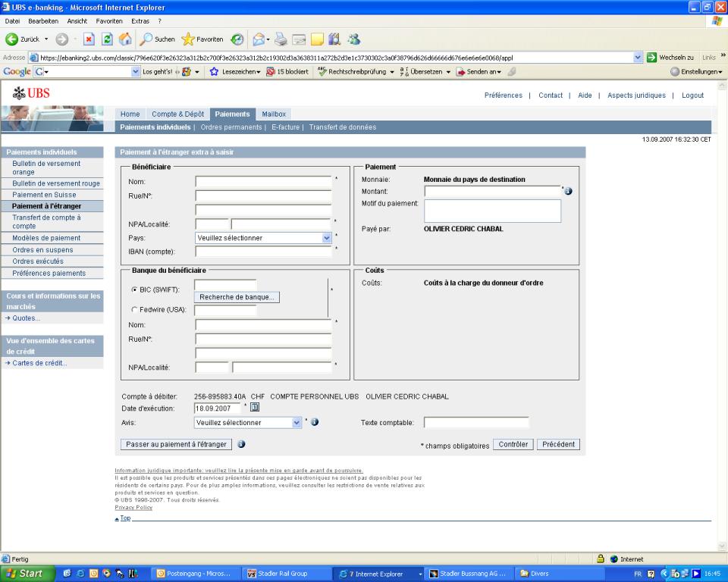Click info icon beside Passer au paiement button
Screen dimensions: 728x582
pos(241,445)
